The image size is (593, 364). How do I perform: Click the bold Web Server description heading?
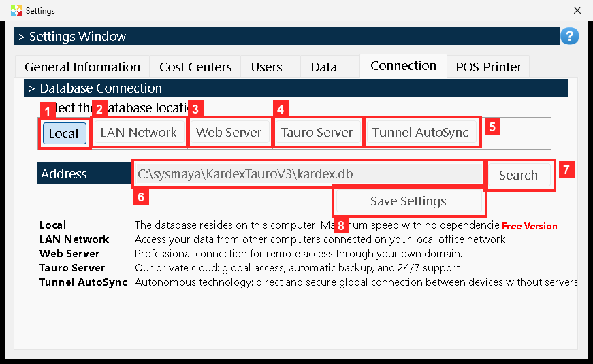point(69,254)
